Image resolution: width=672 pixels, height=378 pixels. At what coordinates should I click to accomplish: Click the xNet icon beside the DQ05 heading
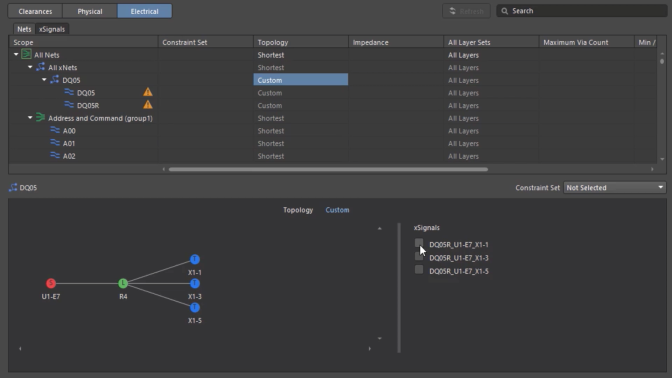click(13, 187)
